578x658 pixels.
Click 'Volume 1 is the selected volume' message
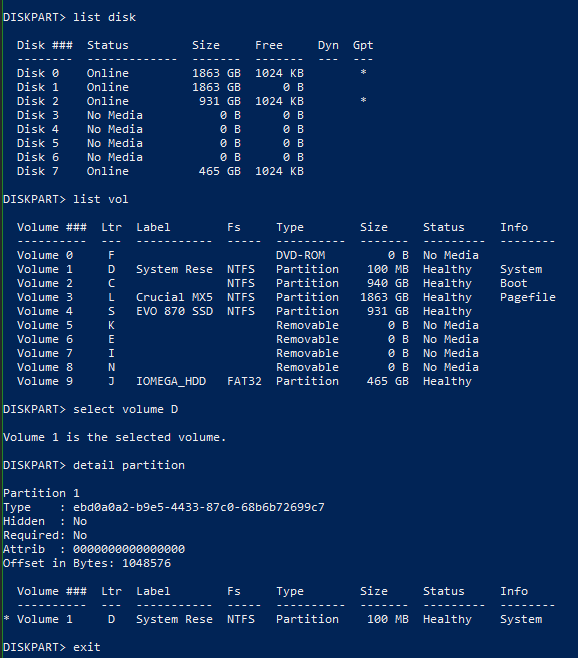point(115,437)
